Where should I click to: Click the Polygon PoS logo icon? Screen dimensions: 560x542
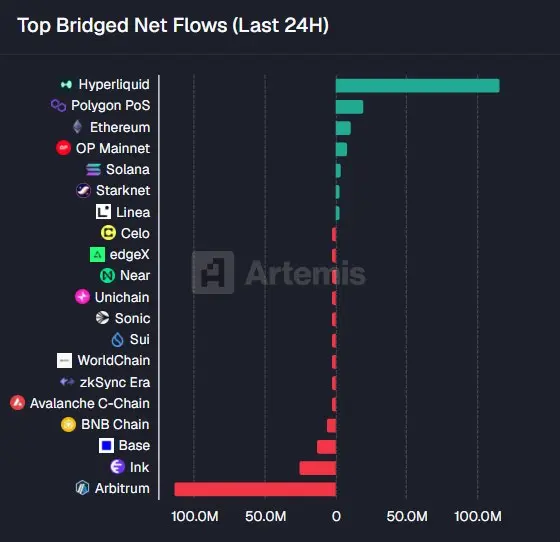coord(58,106)
